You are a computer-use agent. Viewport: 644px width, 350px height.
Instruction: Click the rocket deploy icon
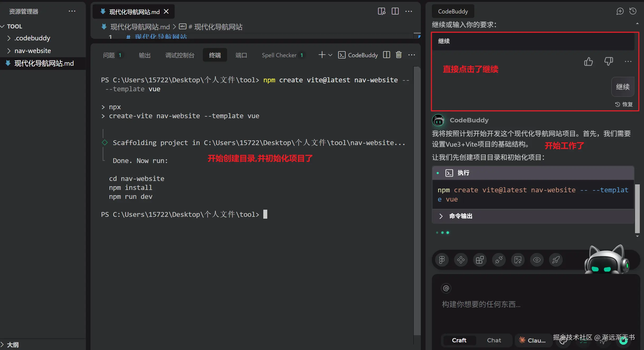[556, 260]
